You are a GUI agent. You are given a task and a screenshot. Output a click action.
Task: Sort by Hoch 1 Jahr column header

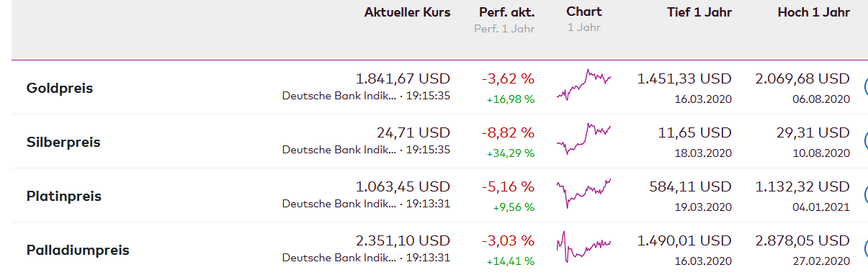[x=814, y=12]
